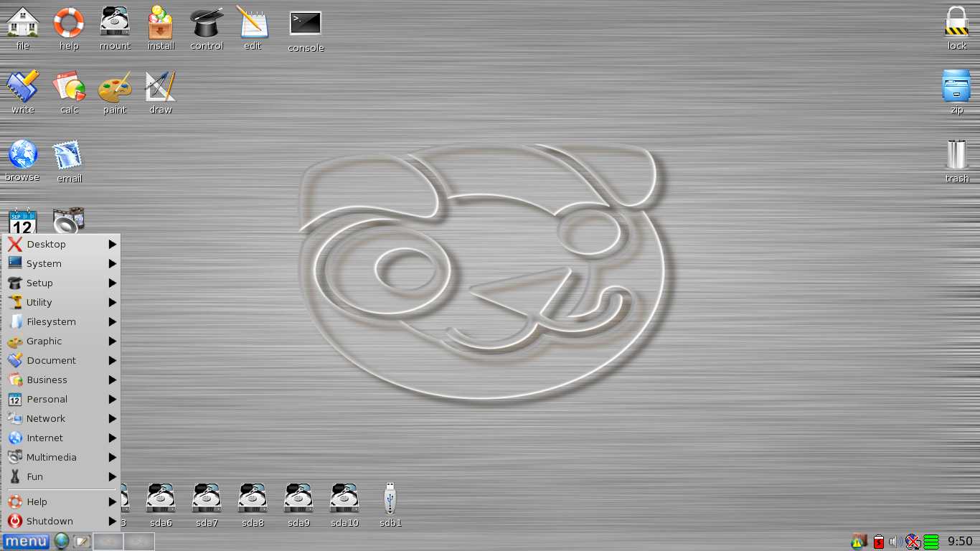
Task: Expand the Multimedia submenu
Action: pos(62,458)
